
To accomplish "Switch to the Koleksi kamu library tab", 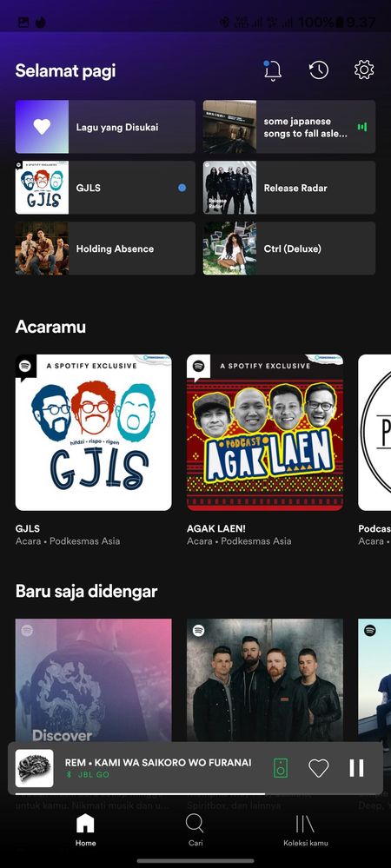I will pos(306,831).
